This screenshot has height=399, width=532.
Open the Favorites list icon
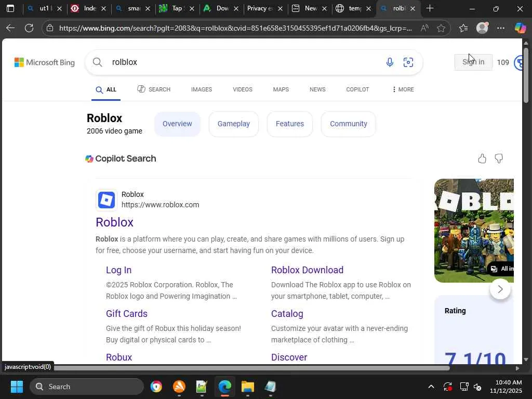(463, 28)
